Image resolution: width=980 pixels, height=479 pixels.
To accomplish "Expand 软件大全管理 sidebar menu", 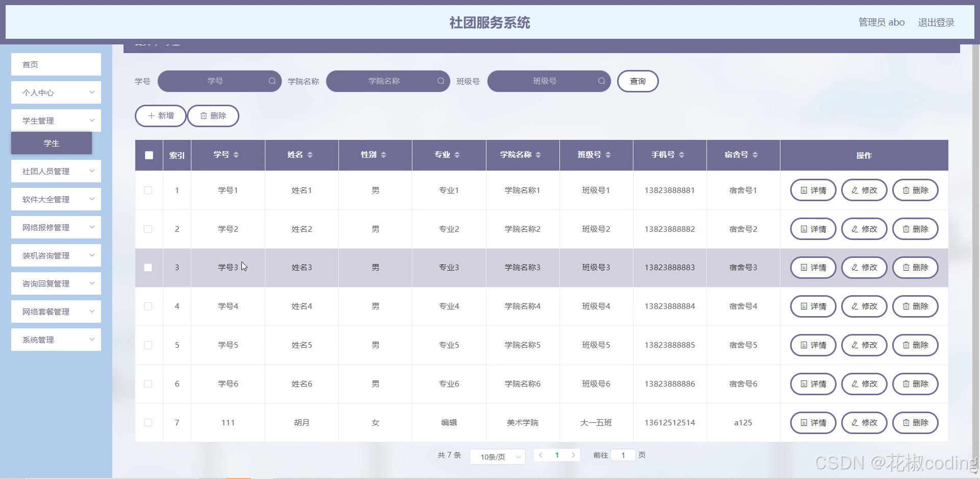I will click(x=56, y=199).
